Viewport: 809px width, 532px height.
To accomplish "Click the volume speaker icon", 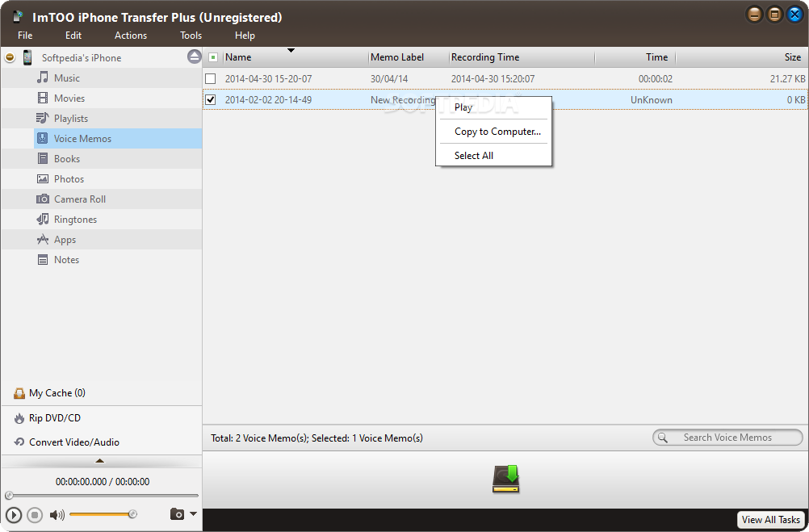I will point(57,514).
